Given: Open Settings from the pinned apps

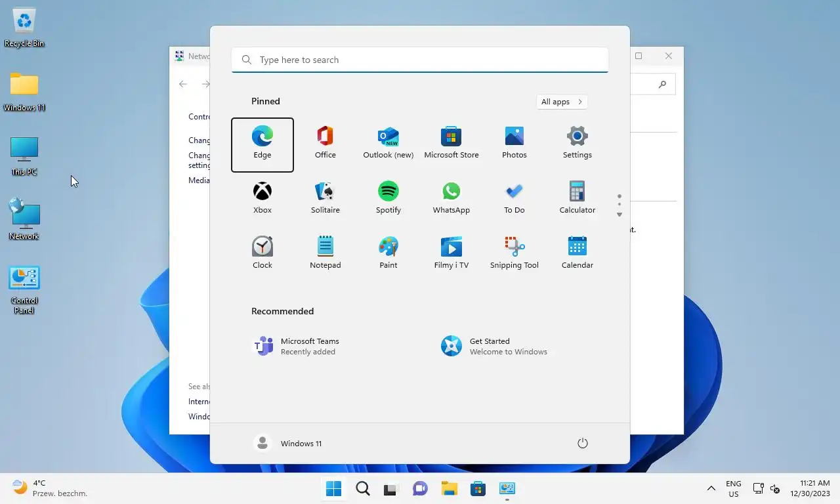Looking at the screenshot, I should click(x=577, y=145).
